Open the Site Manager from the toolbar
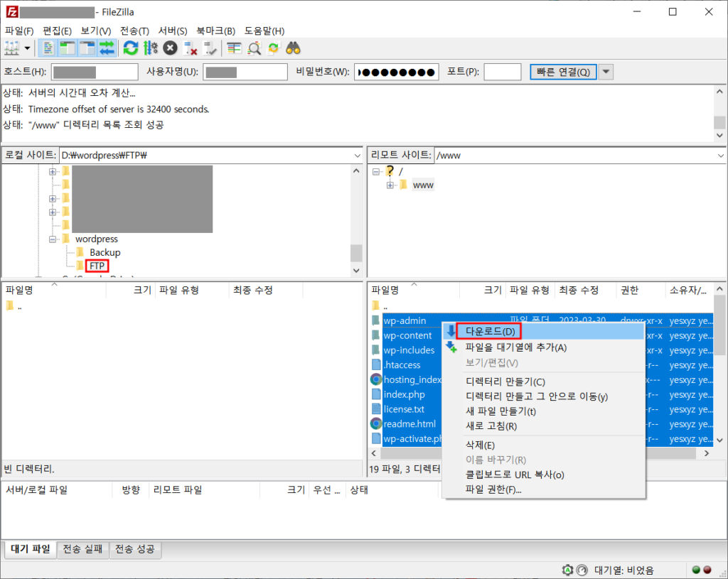The image size is (728, 579). tap(11, 48)
